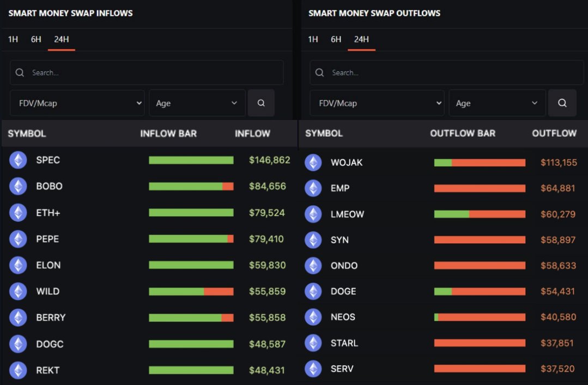Click the Ethereum icon next to ONDO
Viewport: 588px width, 385px height.
coord(313,266)
